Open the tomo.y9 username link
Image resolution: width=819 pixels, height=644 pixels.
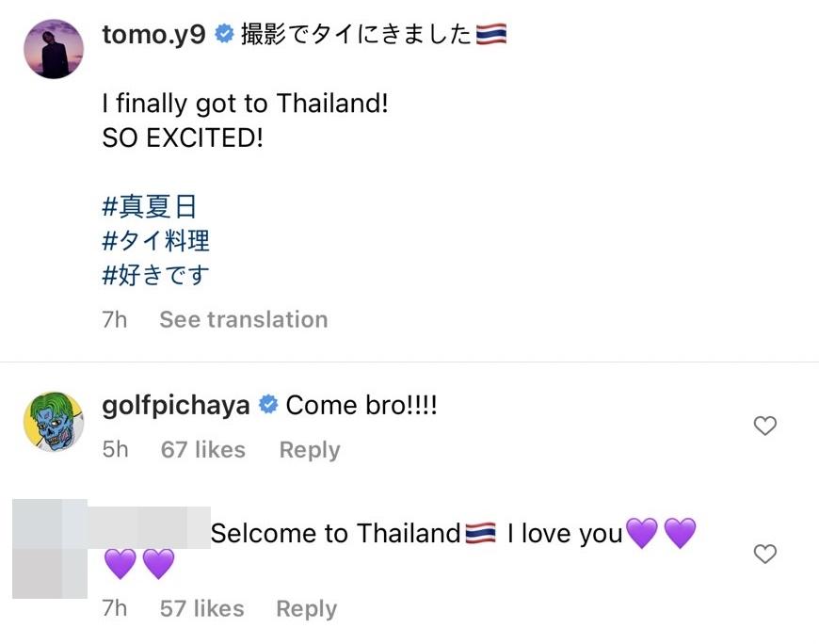pos(153,36)
